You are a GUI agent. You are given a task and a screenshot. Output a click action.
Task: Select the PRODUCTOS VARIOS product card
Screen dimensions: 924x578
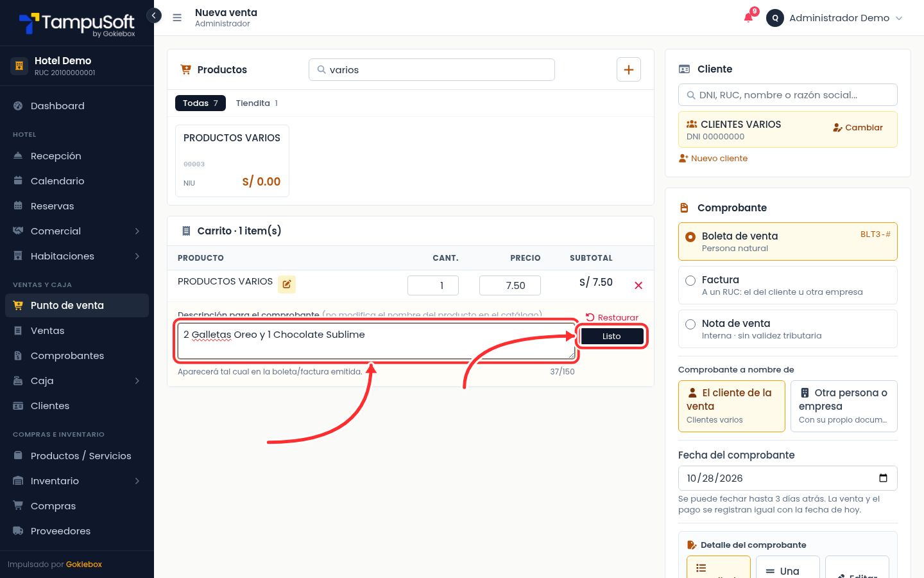pos(232,161)
